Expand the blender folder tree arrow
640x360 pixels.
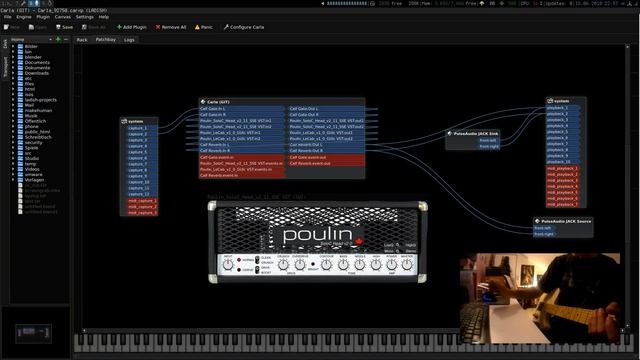[x=13, y=57]
